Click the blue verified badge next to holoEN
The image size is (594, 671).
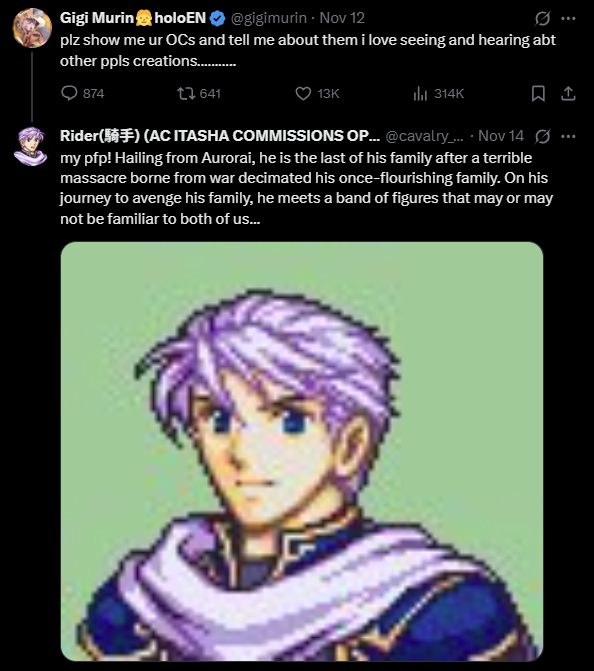pos(218,18)
